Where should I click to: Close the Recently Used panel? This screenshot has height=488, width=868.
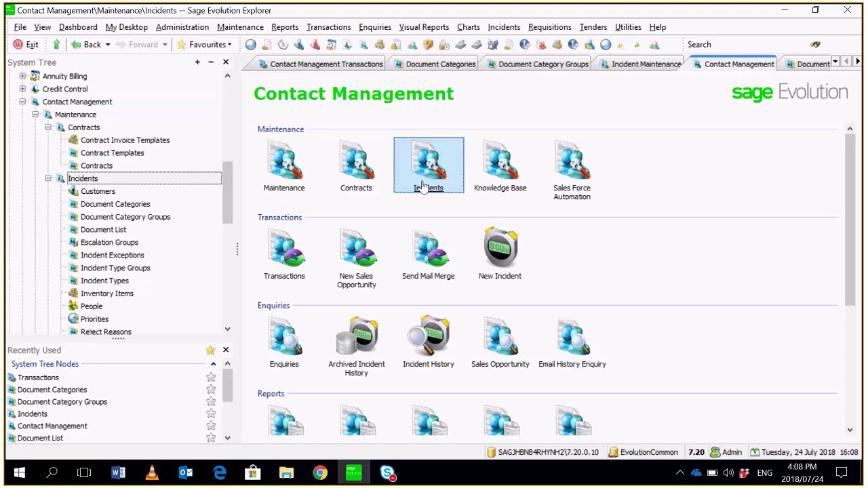point(226,350)
